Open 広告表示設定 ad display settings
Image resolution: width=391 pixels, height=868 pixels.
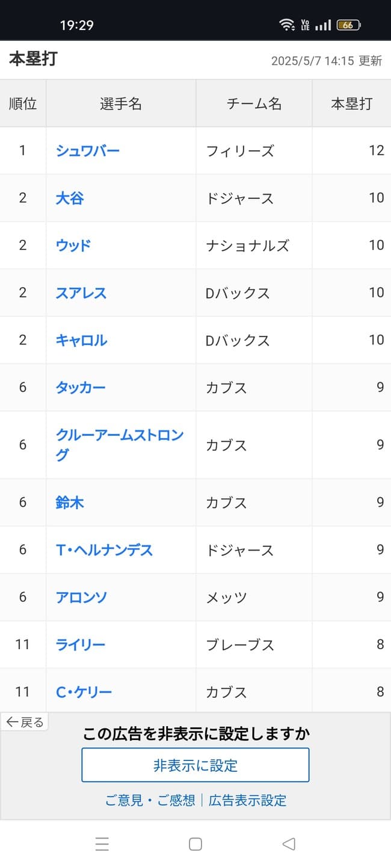(x=248, y=801)
